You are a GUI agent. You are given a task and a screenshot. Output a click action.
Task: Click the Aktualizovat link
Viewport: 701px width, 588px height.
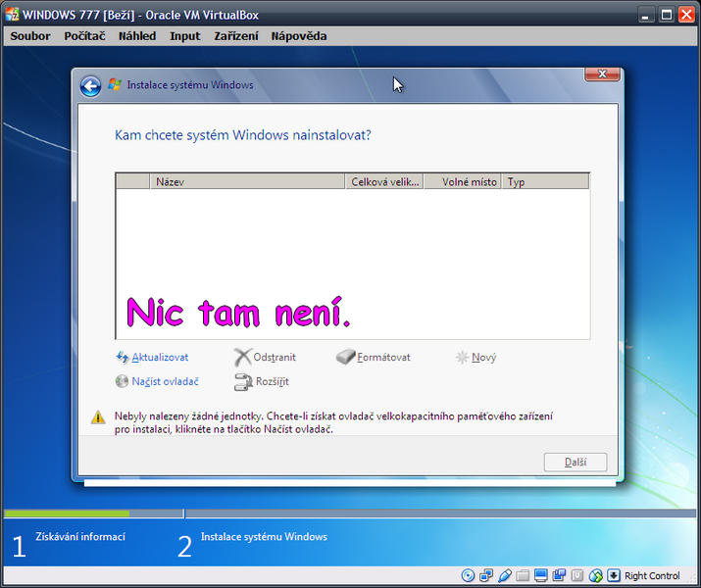(160, 358)
